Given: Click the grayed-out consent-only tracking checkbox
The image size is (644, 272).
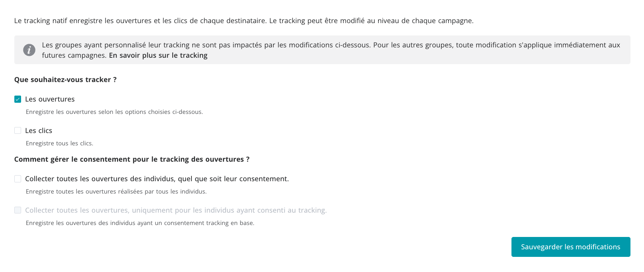Looking at the screenshot, I should pyautogui.click(x=18, y=210).
